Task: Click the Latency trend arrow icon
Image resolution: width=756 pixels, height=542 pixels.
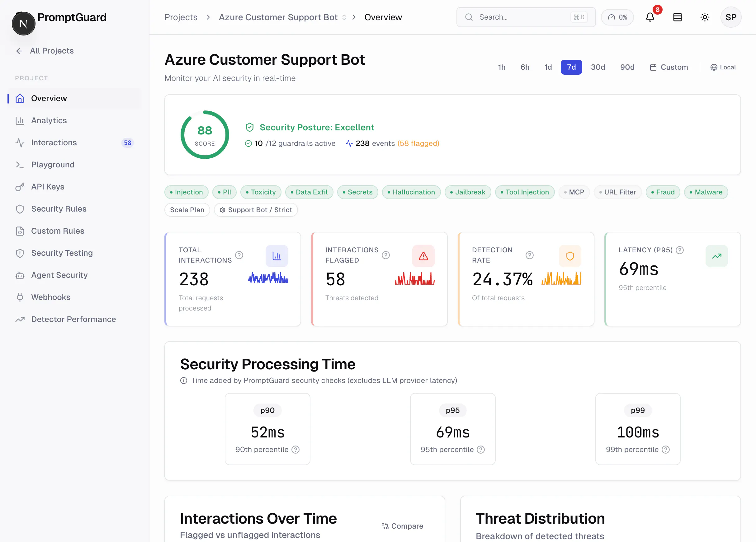Action: (717, 256)
